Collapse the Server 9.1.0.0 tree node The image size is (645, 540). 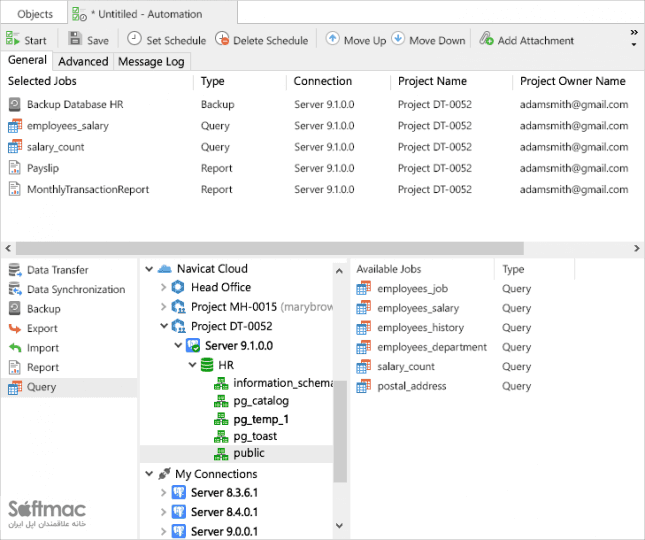pos(178,345)
